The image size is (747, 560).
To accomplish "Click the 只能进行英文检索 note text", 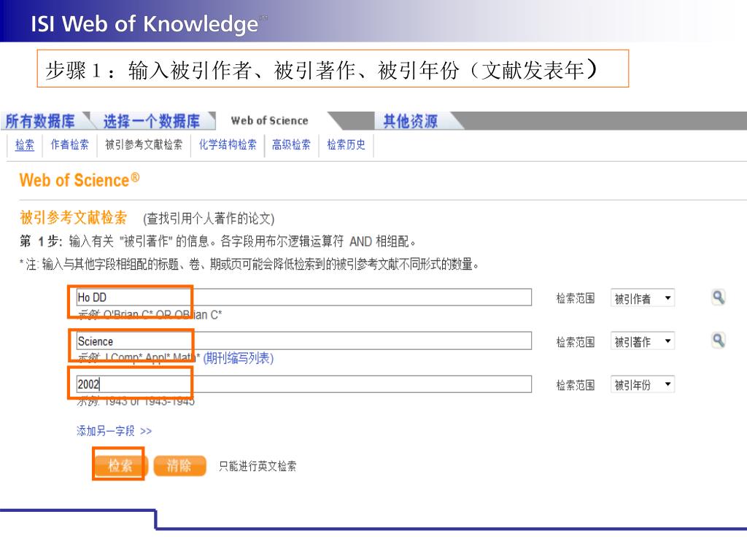I will (258, 466).
